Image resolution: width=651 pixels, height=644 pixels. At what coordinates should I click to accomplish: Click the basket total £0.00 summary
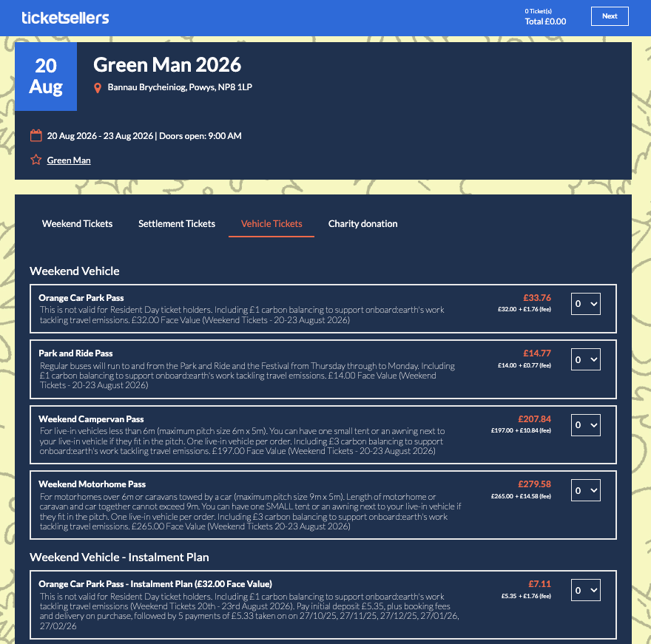pos(545,21)
